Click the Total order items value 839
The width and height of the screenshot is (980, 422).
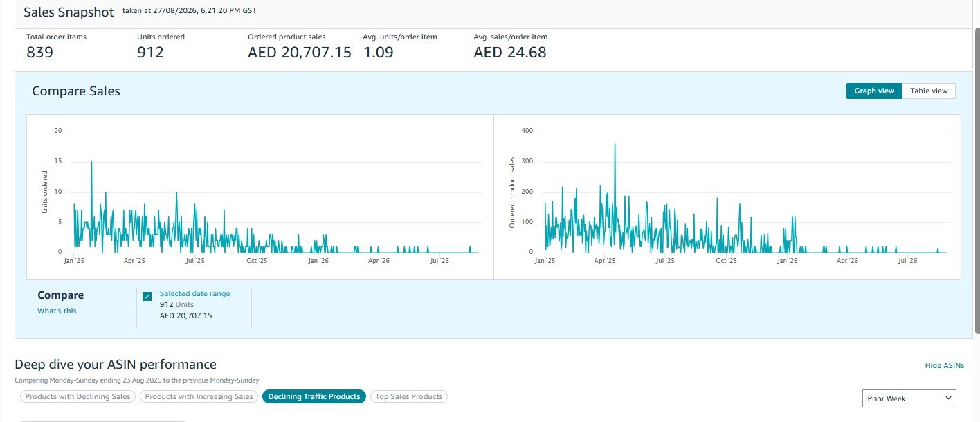point(39,52)
